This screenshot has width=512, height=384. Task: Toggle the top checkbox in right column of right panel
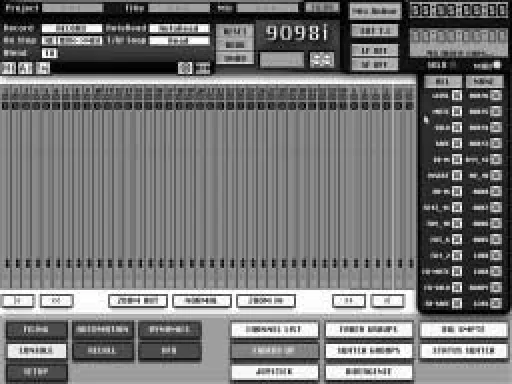pos(496,96)
